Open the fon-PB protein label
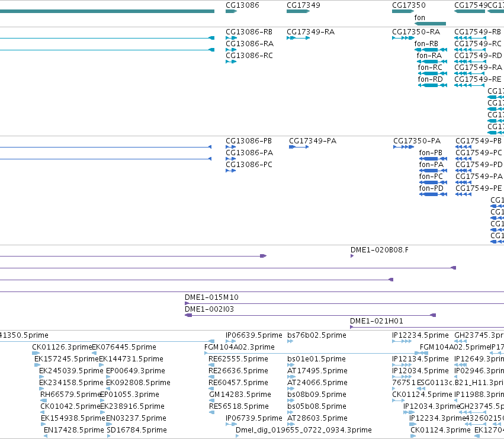The width and height of the screenshot is (504, 439). tap(431, 153)
